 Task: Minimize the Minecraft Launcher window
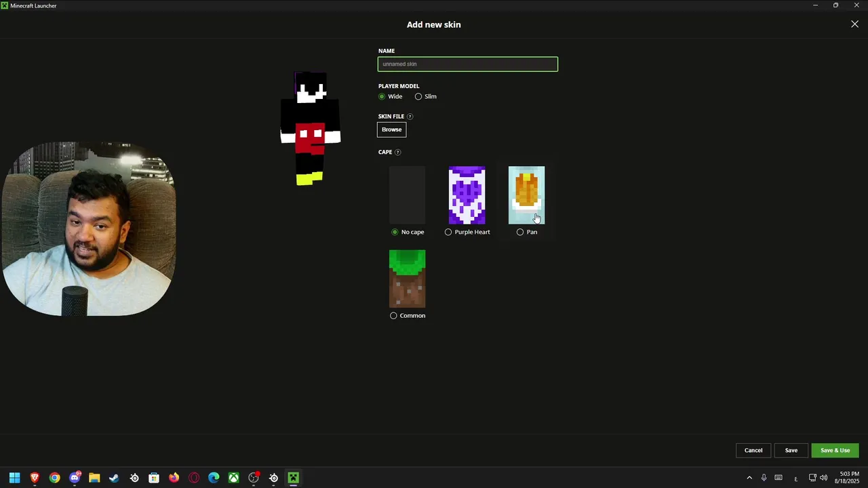pos(815,5)
